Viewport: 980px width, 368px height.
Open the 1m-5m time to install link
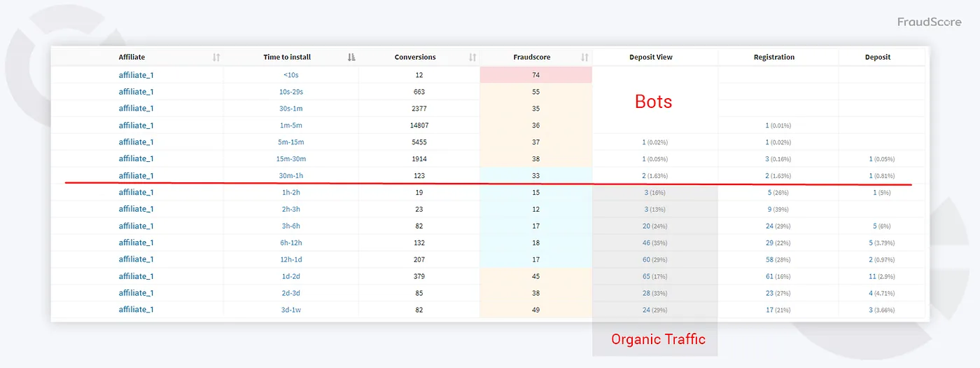pos(292,125)
